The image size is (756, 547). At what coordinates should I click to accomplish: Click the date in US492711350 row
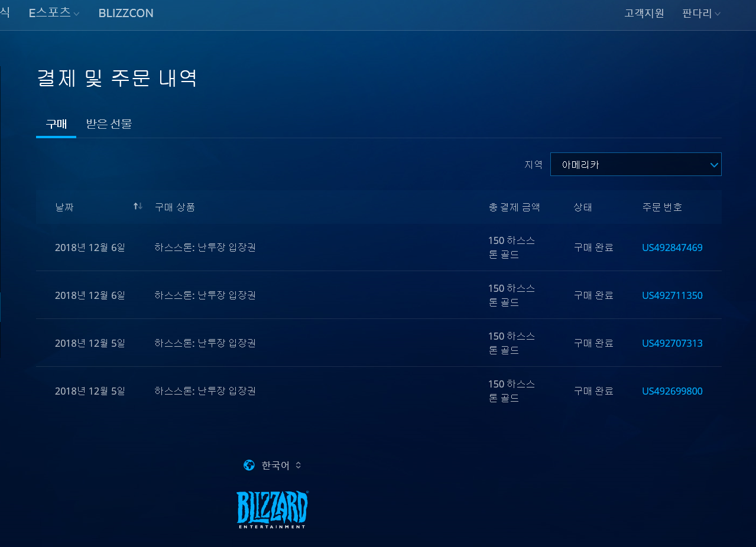90,295
